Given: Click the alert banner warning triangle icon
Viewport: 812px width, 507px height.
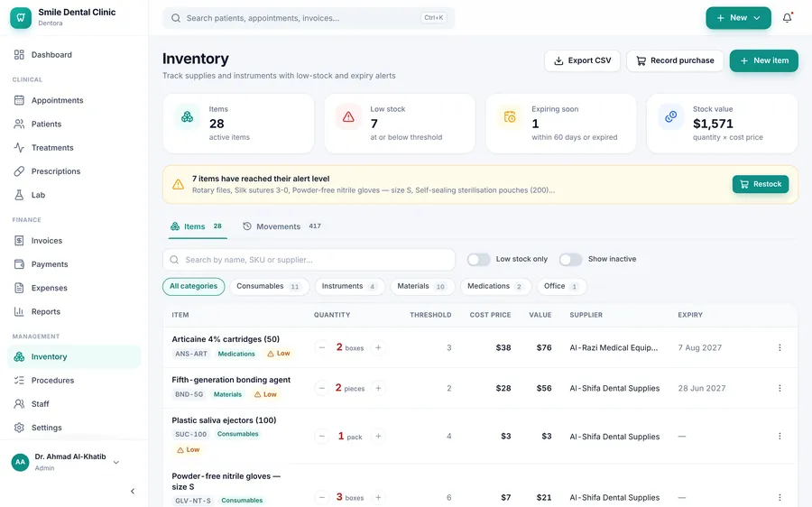Looking at the screenshot, I should [x=178, y=184].
